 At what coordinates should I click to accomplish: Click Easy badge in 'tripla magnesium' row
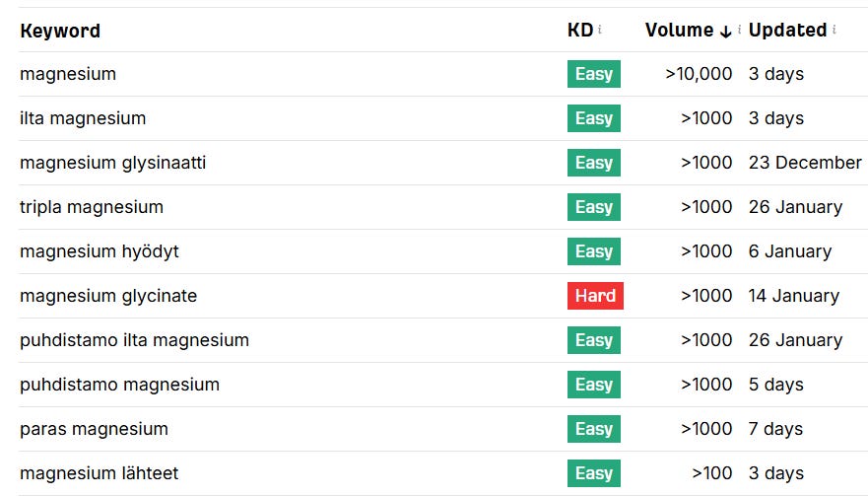[594, 207]
